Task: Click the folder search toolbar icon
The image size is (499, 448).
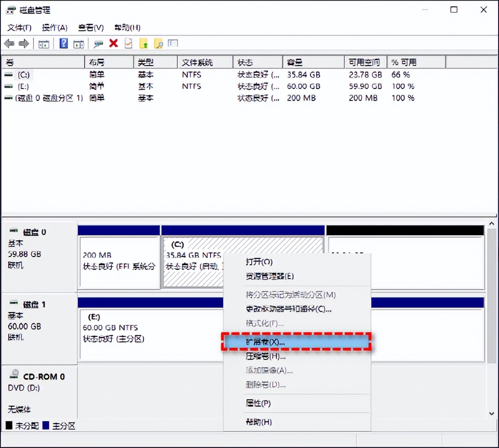Action: 159,43
